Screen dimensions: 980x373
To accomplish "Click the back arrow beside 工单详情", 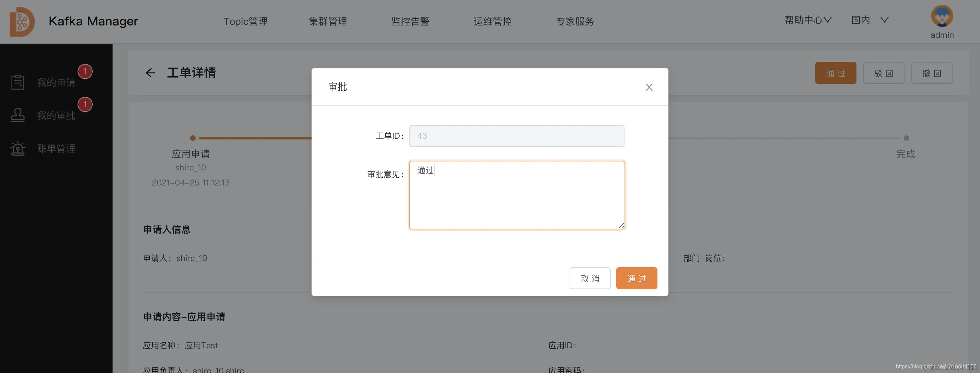I will click(x=150, y=73).
